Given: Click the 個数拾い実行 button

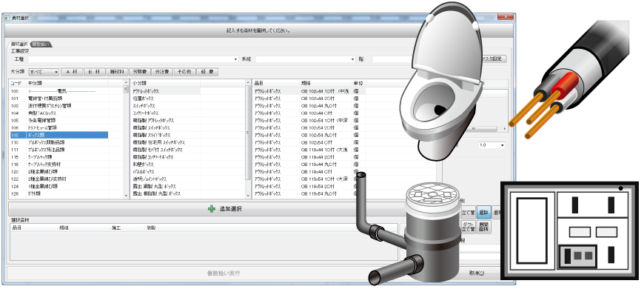Looking at the screenshot, I should (224, 273).
